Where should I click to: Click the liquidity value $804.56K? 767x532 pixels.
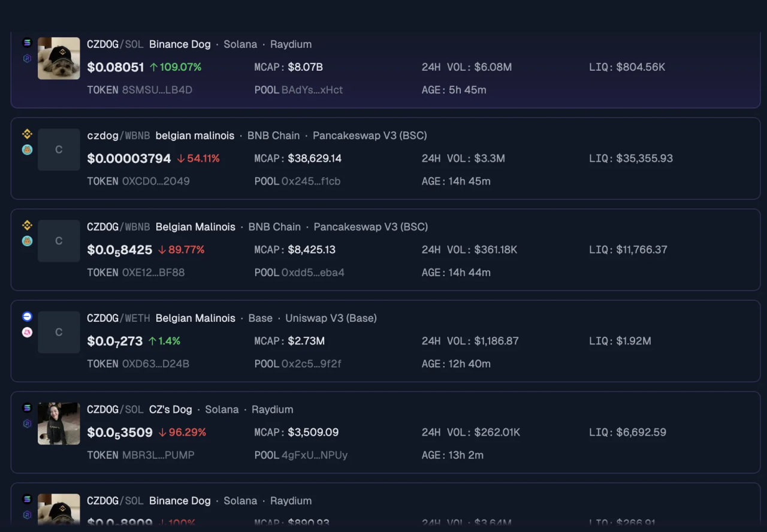pyautogui.click(x=641, y=67)
